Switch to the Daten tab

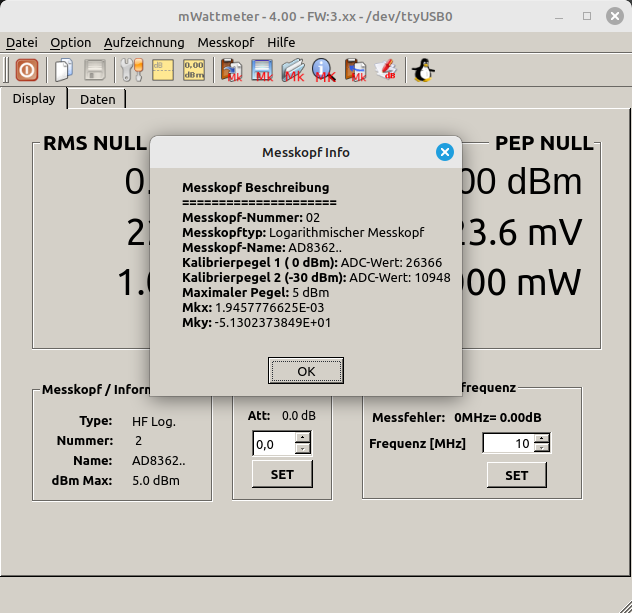click(97, 99)
